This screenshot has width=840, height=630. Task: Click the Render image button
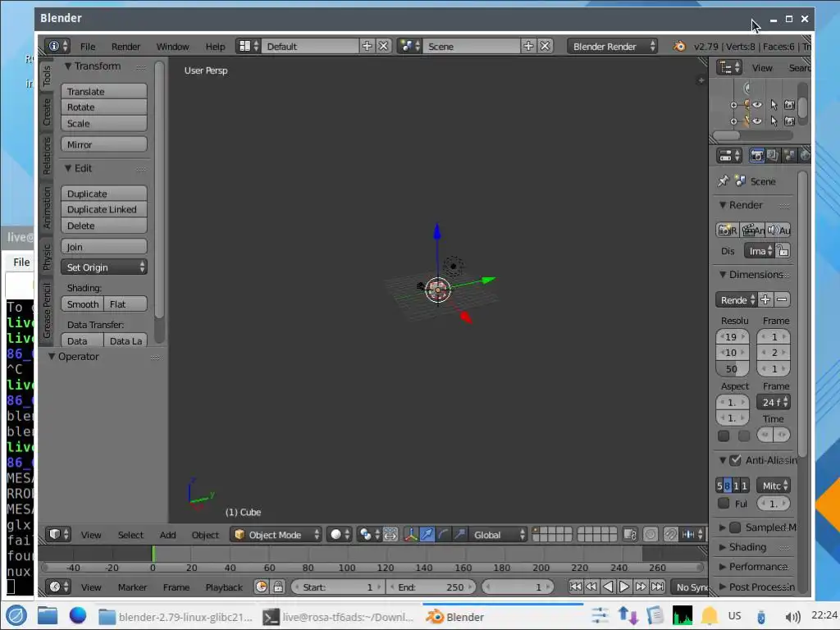[x=727, y=231]
